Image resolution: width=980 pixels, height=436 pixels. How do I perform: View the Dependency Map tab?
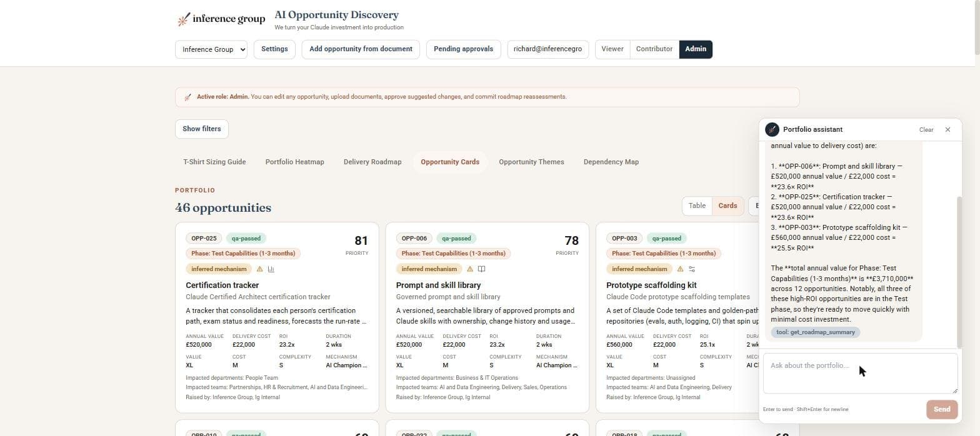point(611,162)
